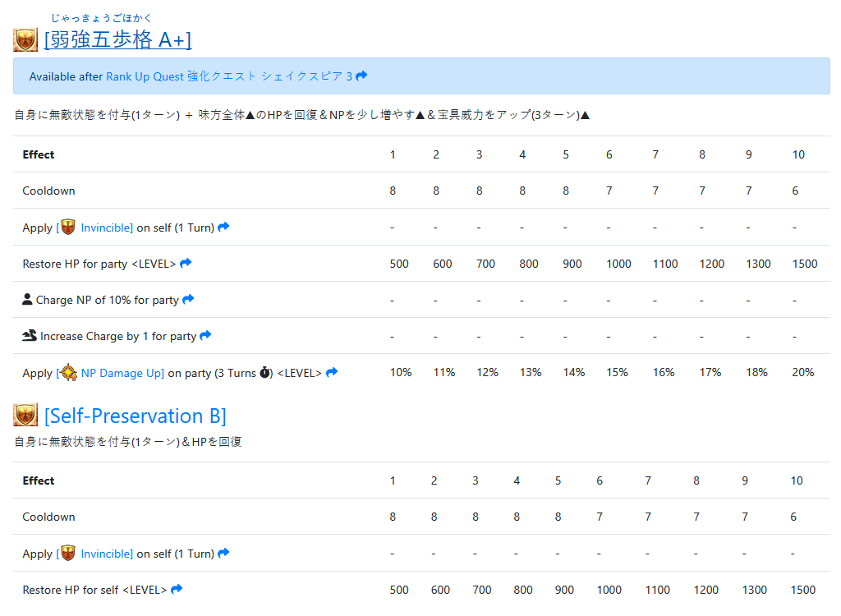This screenshot has height=616, width=841.
Task: Click arrow after second 'on self (1 Turn)'
Action: click(223, 553)
